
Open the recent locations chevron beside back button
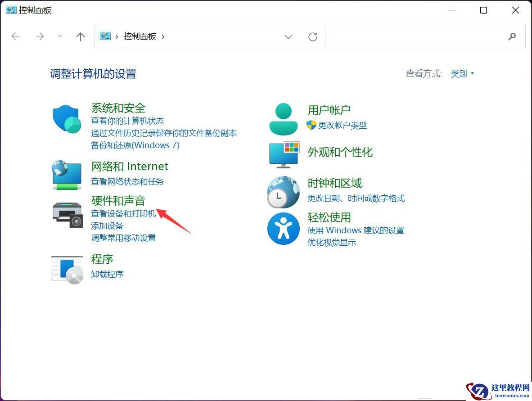(59, 36)
